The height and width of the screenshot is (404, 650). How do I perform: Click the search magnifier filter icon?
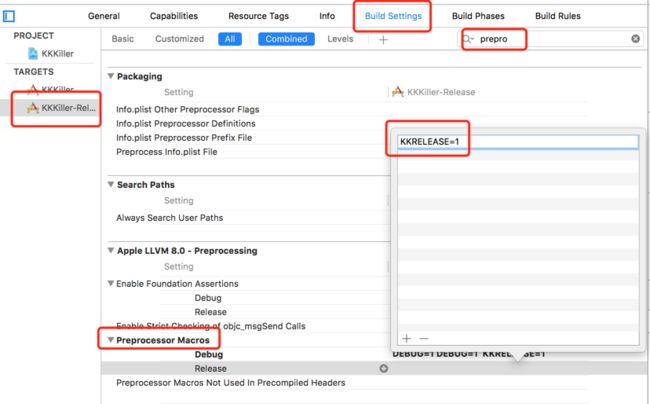468,39
